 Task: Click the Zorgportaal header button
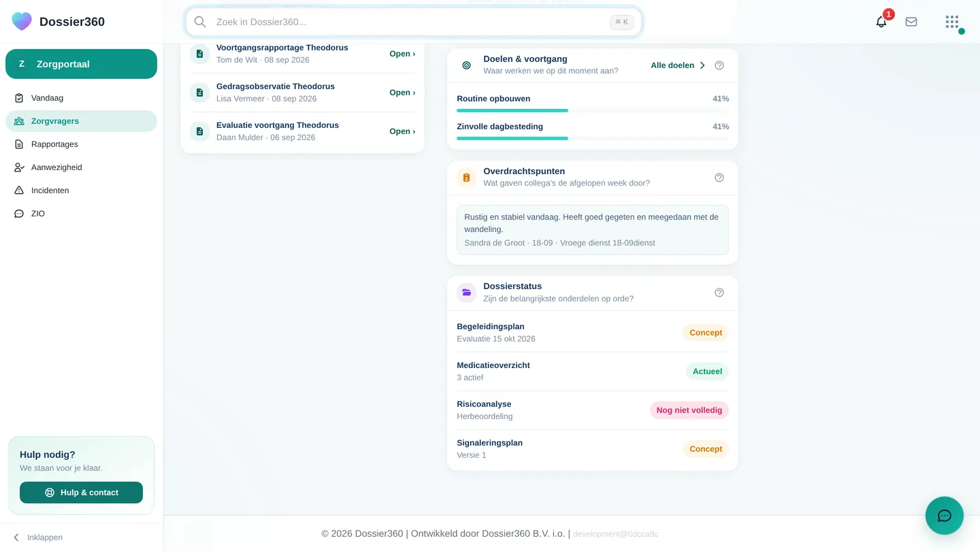[x=81, y=64]
